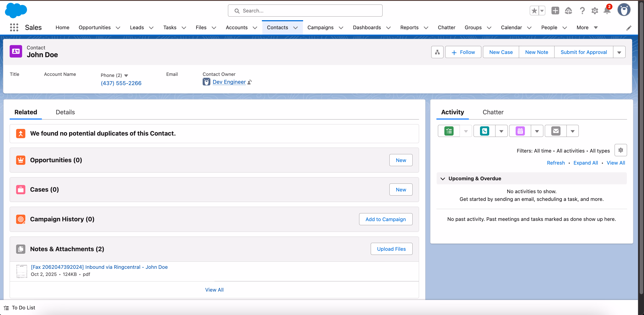Screen dimensions: 644x315
Task: Open Salesforce Help question mark icon
Action: coord(582,11)
